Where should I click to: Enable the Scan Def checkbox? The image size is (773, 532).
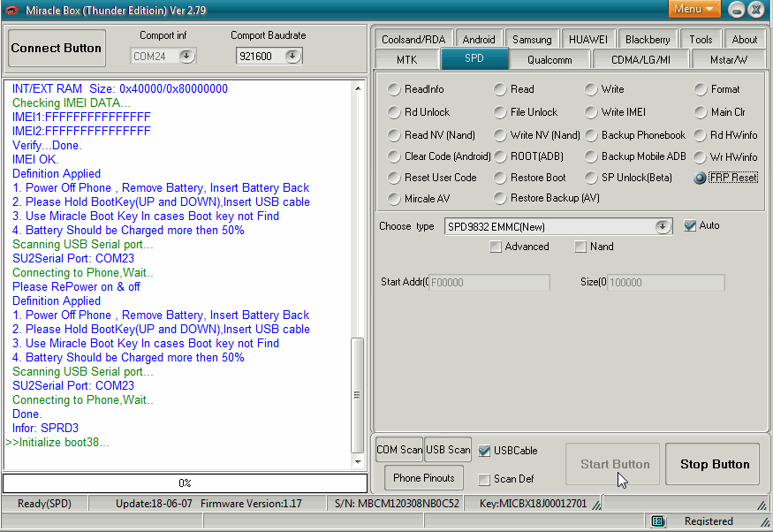(x=484, y=479)
